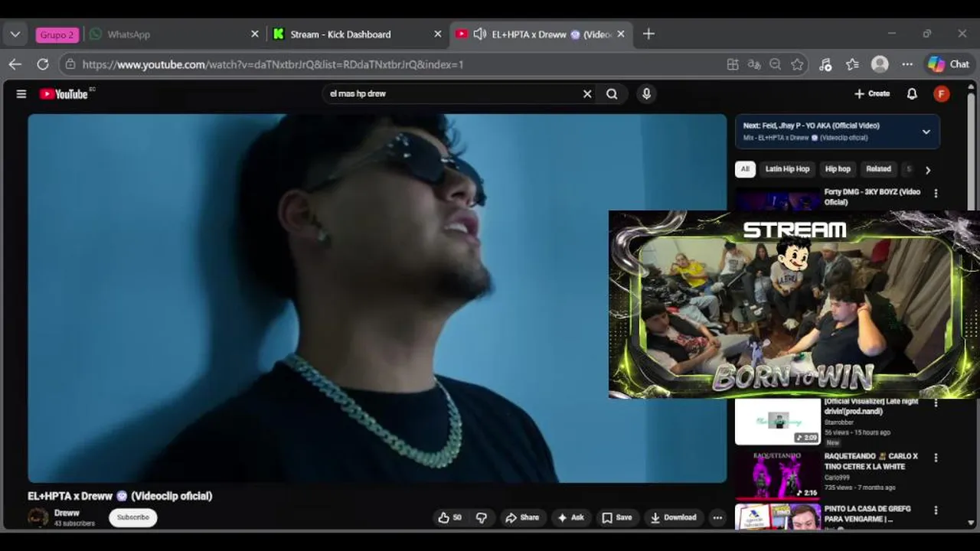980x551 pixels.
Task: Open options for Forty DMG video
Action: (x=936, y=194)
